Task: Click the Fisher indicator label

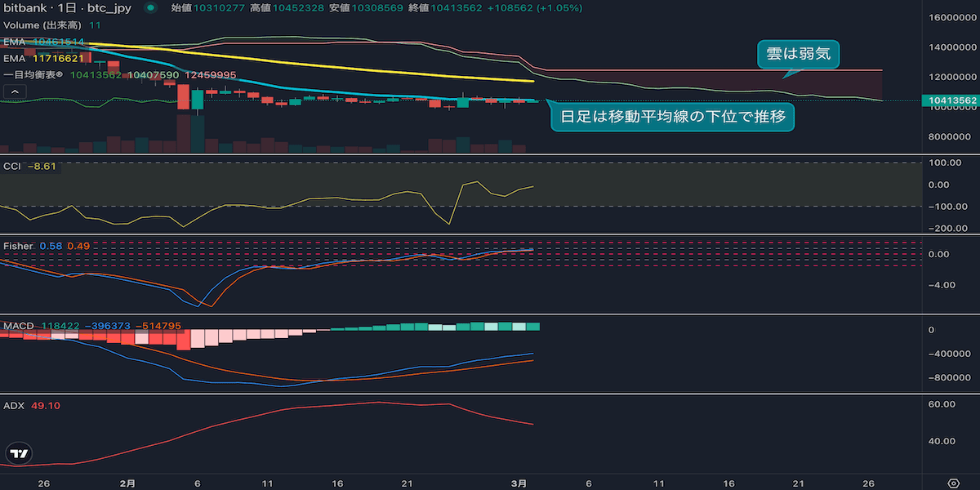Action: [18, 246]
